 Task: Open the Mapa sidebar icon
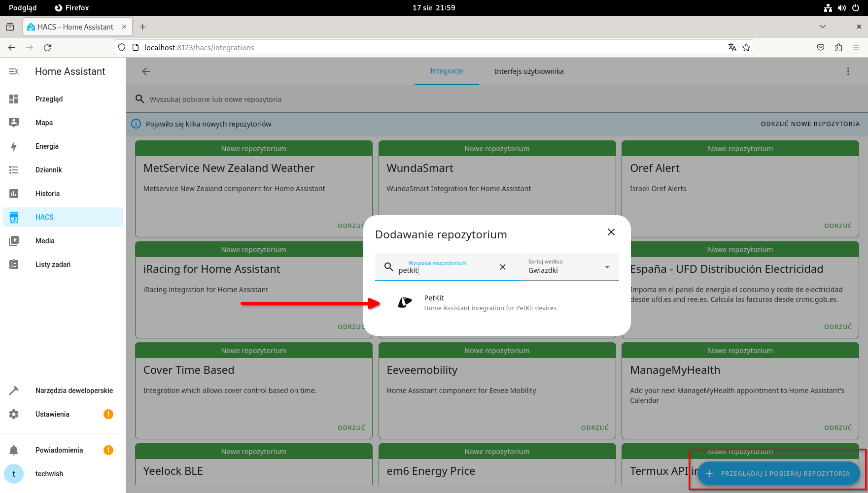(14, 123)
